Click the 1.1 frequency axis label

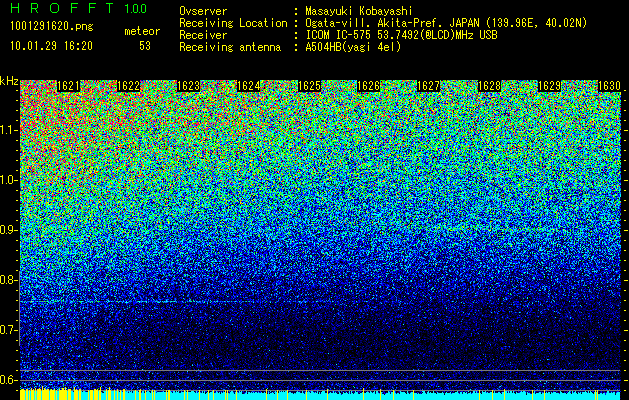(x=8, y=130)
